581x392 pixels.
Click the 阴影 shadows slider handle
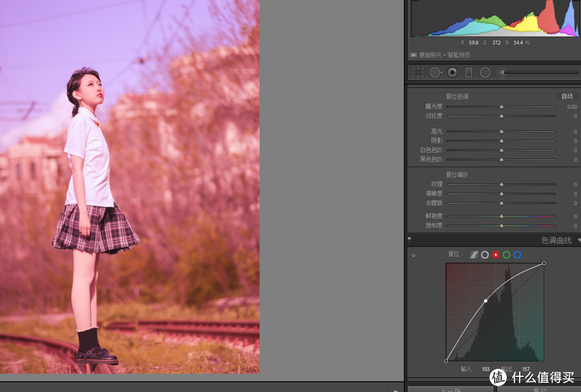coord(501,141)
